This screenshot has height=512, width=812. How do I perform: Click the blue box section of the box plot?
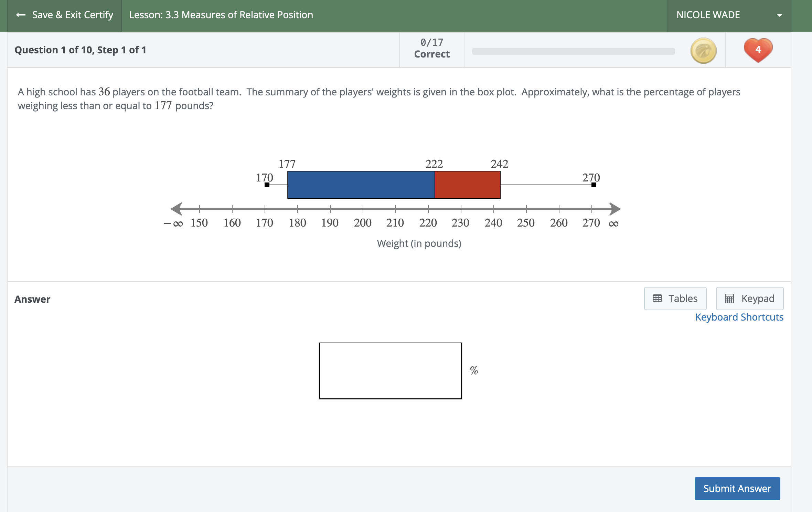pos(361,185)
